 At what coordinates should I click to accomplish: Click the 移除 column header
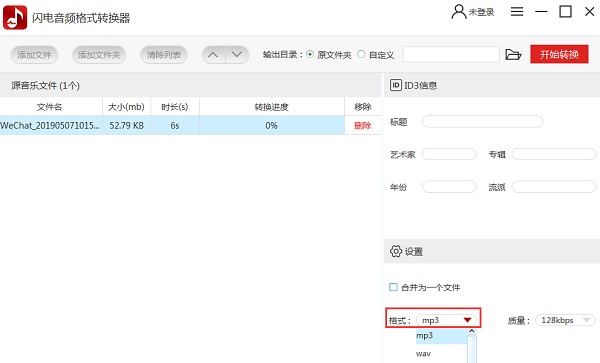[x=362, y=107]
